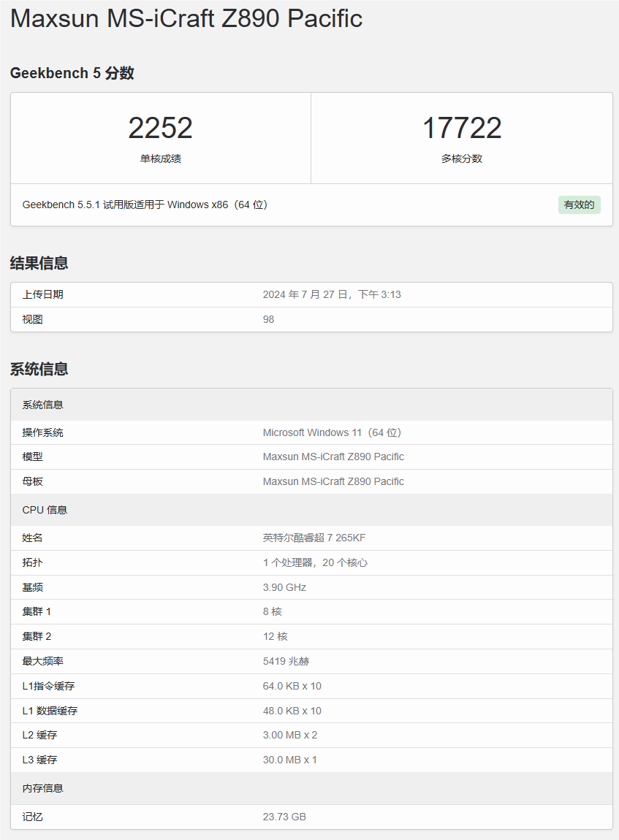Select the value "30.0 MB x 1"
Image resolution: width=619 pixels, height=840 pixels.
point(290,760)
